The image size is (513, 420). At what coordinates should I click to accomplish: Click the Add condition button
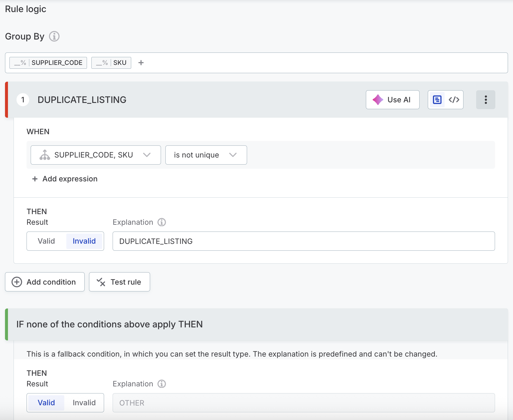pyautogui.click(x=45, y=282)
